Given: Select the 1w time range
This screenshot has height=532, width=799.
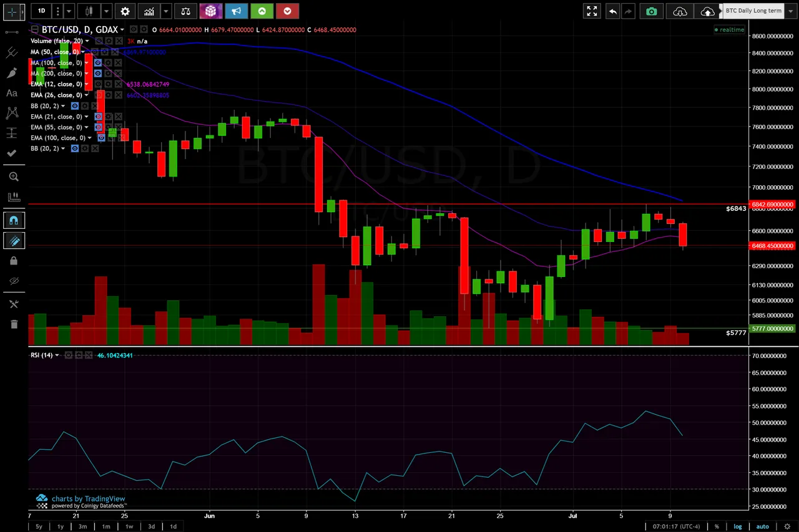Looking at the screenshot, I should click(x=129, y=526).
